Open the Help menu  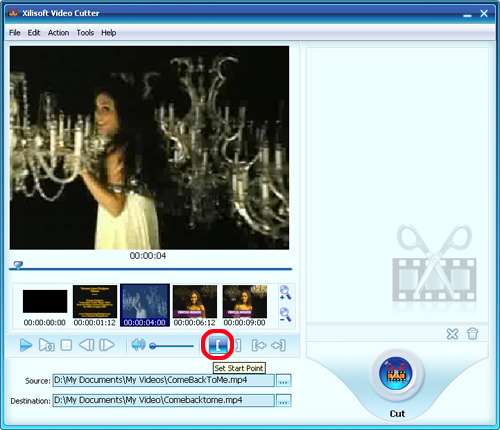tap(109, 33)
